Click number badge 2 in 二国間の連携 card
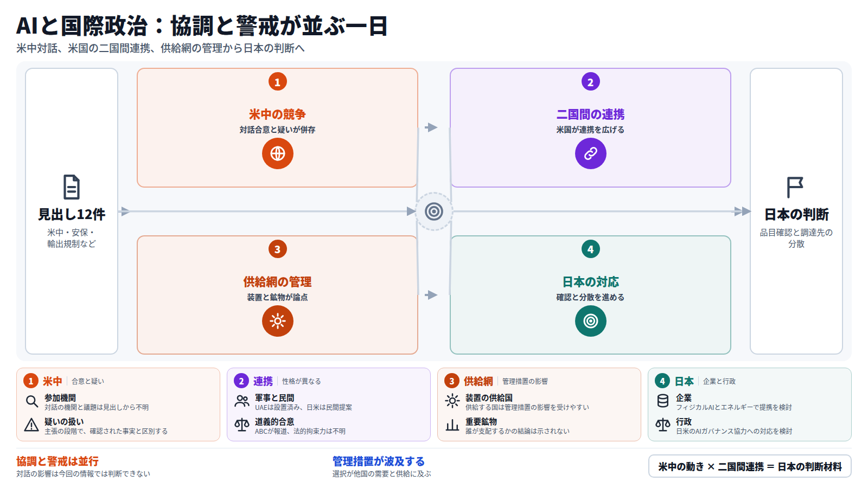 coord(591,82)
